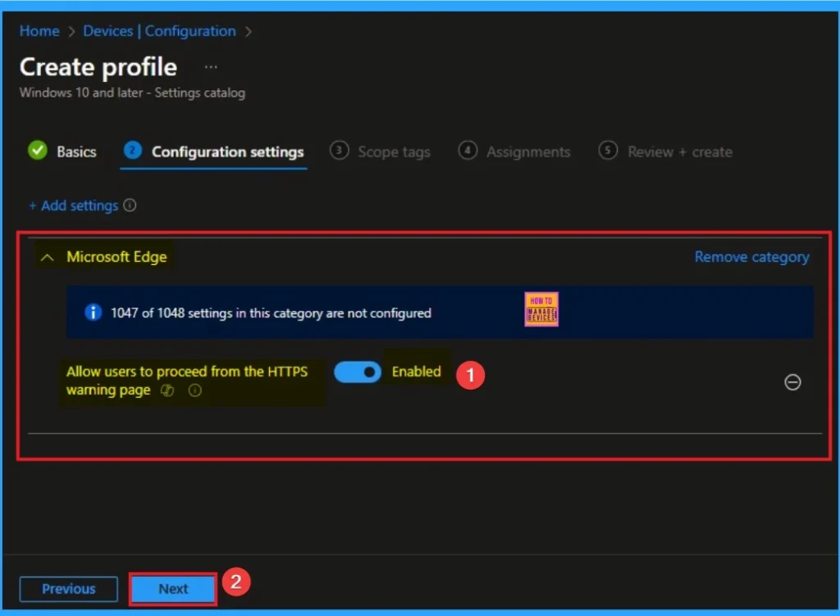This screenshot has width=840, height=616.
Task: Click the Add settings link
Action: pyautogui.click(x=74, y=206)
